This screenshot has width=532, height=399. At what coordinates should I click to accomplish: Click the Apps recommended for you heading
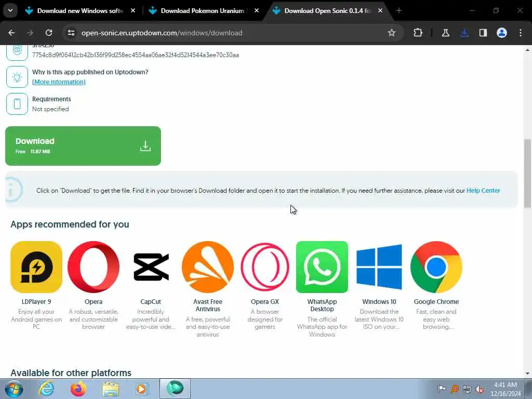point(70,224)
